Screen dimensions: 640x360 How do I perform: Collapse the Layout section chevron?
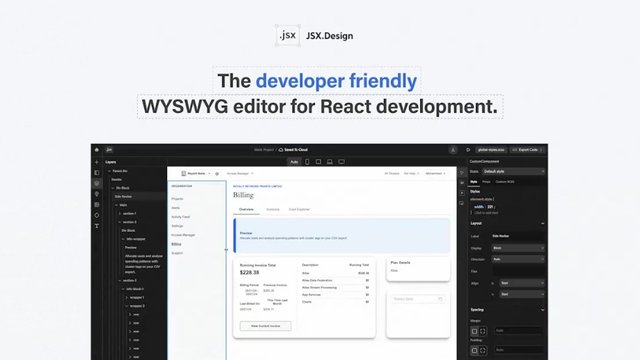542,224
